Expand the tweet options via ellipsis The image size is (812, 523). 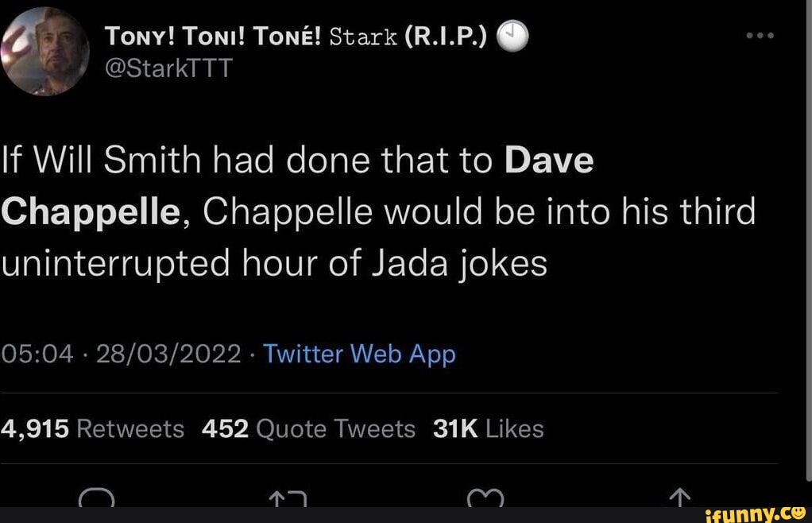tap(761, 35)
